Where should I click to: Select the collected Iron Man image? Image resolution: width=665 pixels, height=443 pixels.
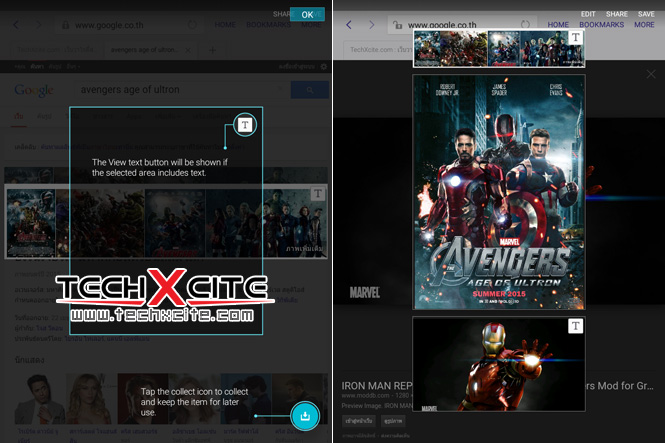(x=499, y=364)
